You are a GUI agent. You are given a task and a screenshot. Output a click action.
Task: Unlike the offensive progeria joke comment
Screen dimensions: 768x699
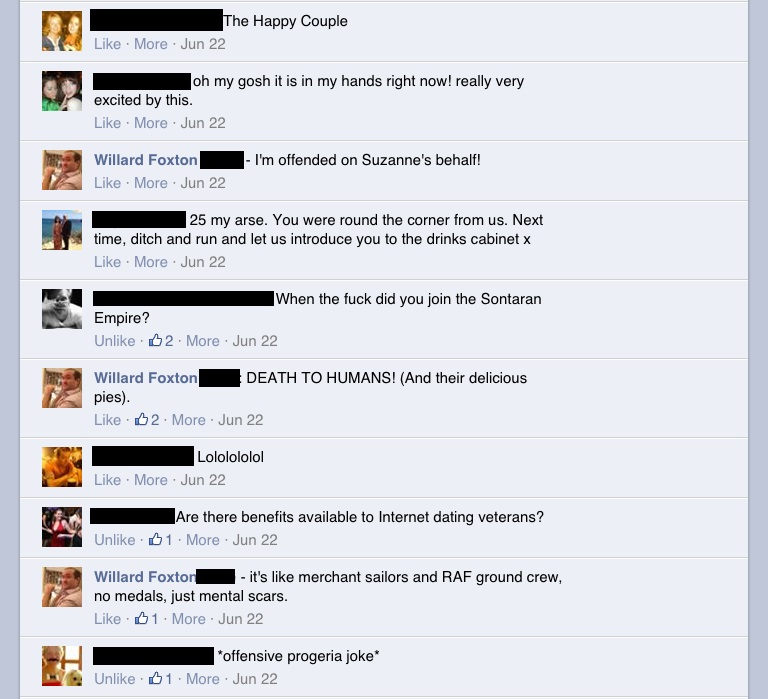115,679
